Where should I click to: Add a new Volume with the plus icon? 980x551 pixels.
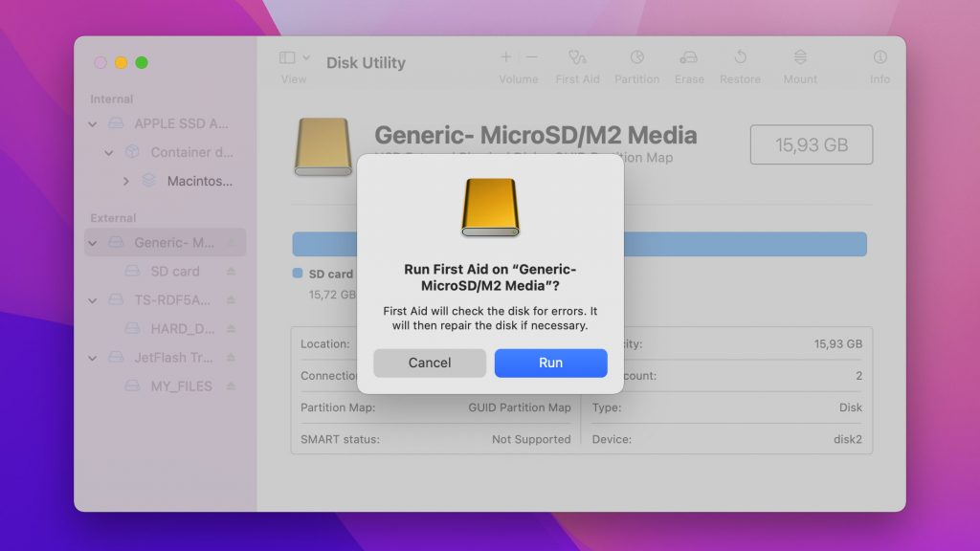pyautogui.click(x=505, y=57)
